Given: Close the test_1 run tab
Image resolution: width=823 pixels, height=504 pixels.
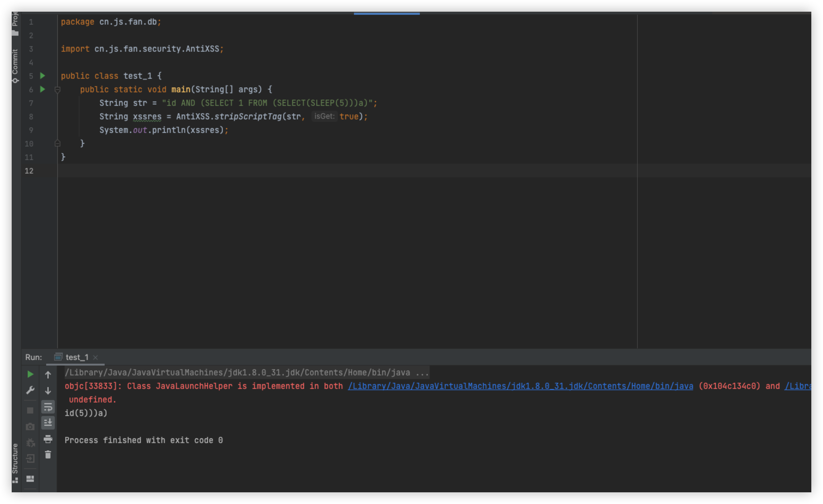Looking at the screenshot, I should coord(95,357).
